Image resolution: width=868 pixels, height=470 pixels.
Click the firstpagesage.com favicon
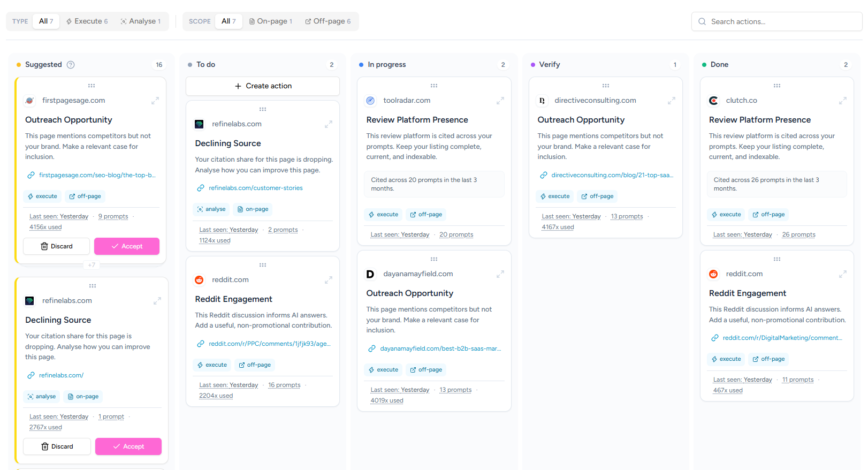pyautogui.click(x=30, y=101)
